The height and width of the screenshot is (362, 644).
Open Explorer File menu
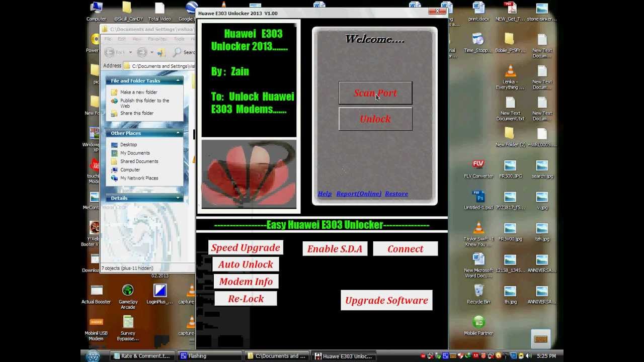(x=108, y=39)
